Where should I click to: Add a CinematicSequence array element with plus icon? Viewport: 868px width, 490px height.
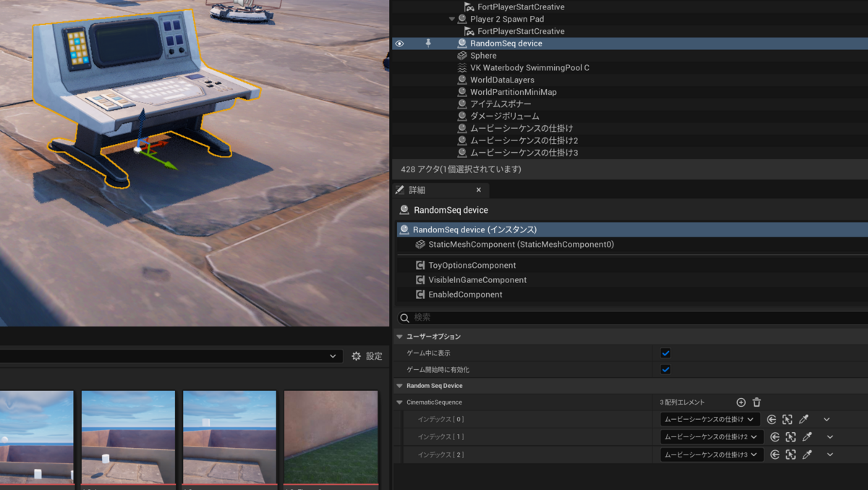[x=741, y=402]
